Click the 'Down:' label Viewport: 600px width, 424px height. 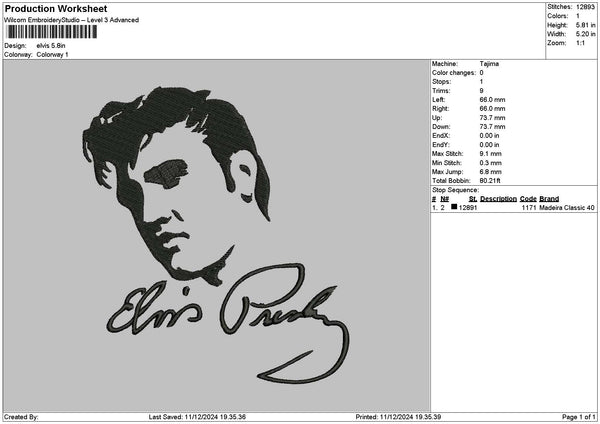(441, 127)
